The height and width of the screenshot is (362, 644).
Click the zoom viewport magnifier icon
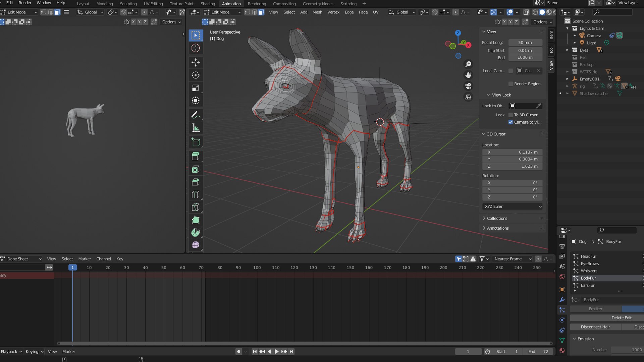coord(468,64)
